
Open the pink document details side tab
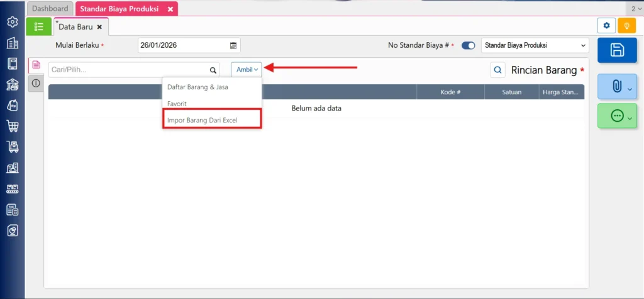pyautogui.click(x=36, y=65)
